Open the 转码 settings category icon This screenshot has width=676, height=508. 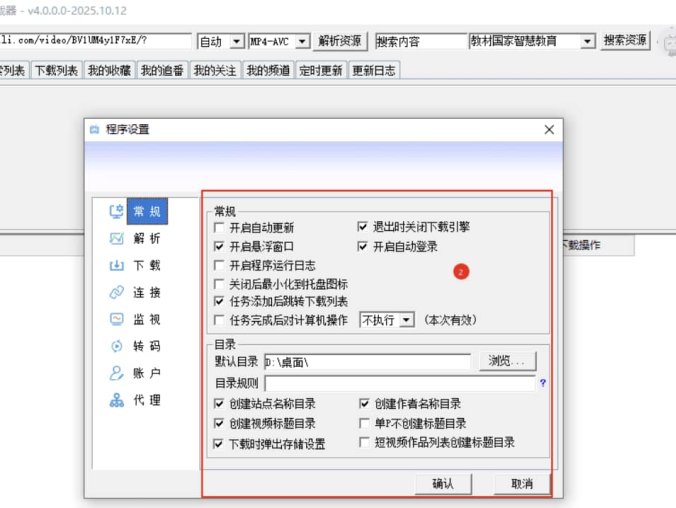pos(116,346)
